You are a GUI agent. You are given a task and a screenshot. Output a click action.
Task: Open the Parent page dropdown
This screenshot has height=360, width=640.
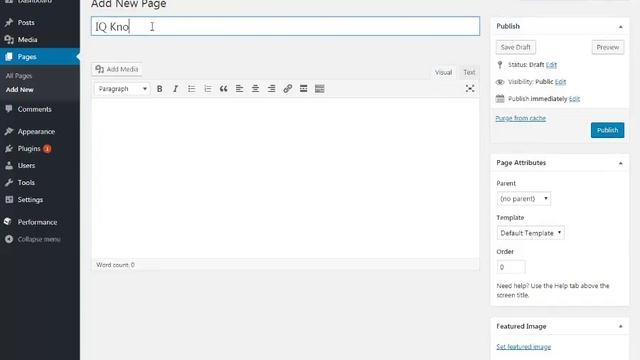pos(524,199)
